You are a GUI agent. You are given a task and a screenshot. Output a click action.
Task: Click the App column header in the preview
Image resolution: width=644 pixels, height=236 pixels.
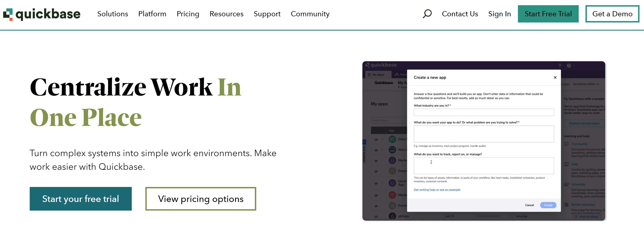click(391, 130)
